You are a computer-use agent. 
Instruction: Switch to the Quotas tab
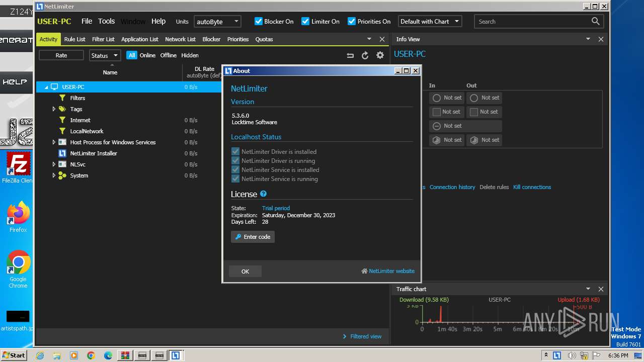point(264,39)
